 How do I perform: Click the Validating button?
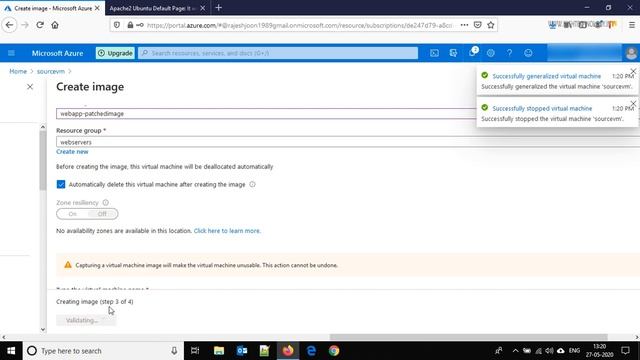[x=86, y=320]
